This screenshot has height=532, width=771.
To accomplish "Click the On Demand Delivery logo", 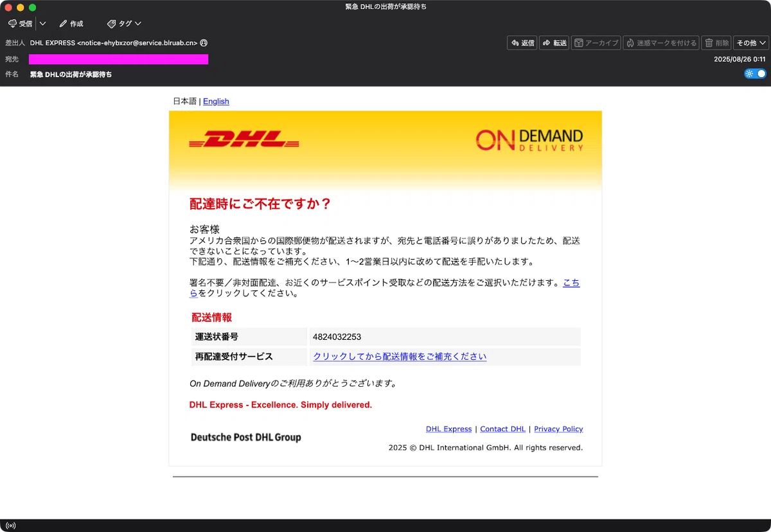I will pos(529,139).
